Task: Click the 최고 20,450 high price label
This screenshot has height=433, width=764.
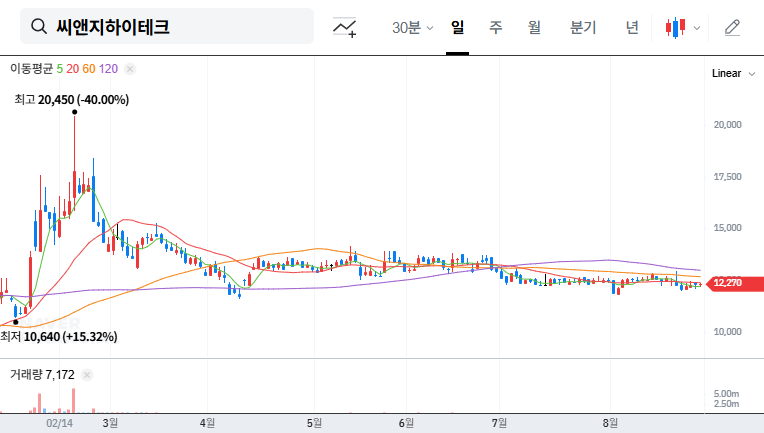Action: [x=72, y=100]
